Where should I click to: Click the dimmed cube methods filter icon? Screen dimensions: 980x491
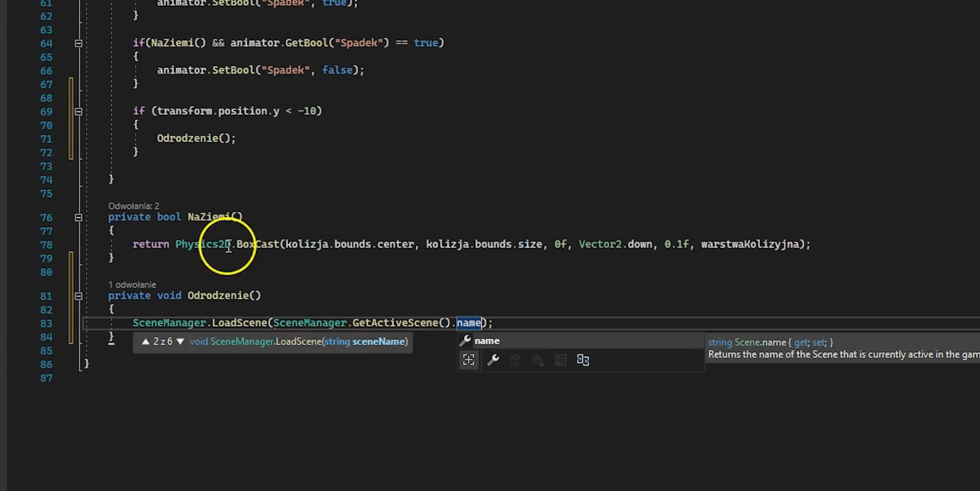tap(515, 360)
